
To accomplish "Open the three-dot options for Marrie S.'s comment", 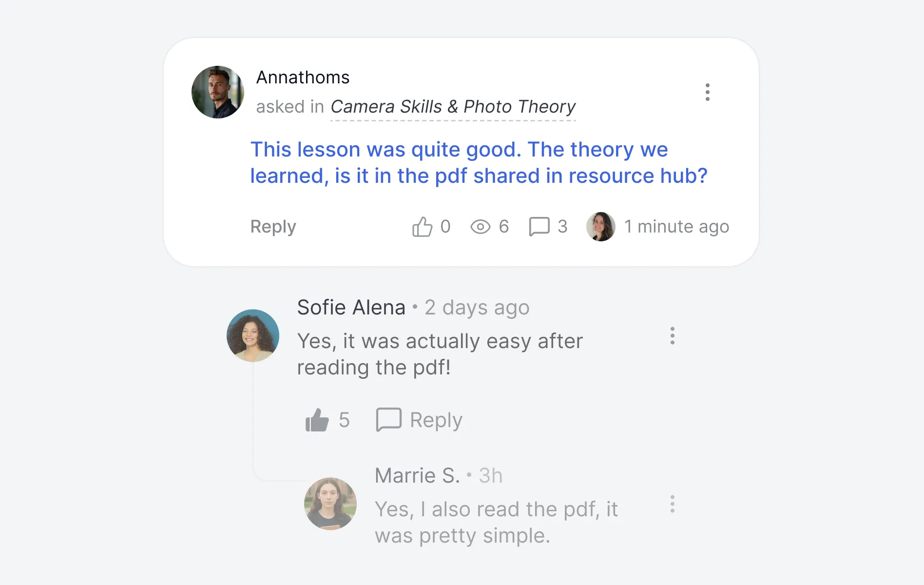I will click(x=672, y=504).
